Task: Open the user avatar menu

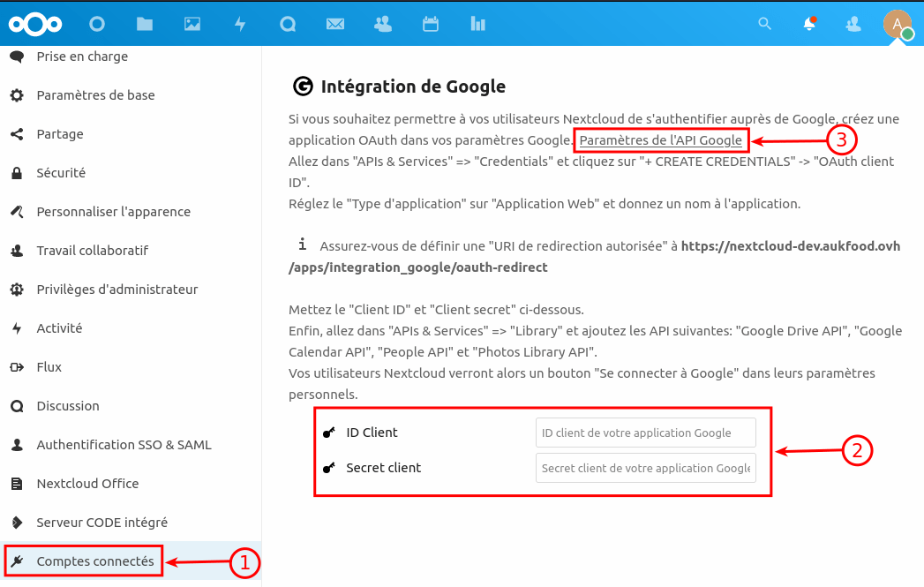Action: pyautogui.click(x=898, y=24)
